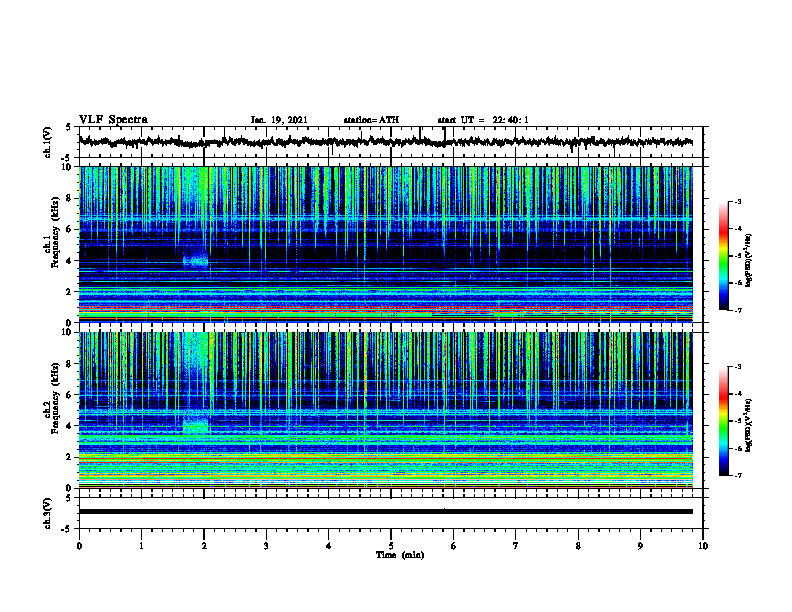The height and width of the screenshot is (612, 792).
Task: Click the "ch.1(V)" axis label at top
Action: [48, 142]
